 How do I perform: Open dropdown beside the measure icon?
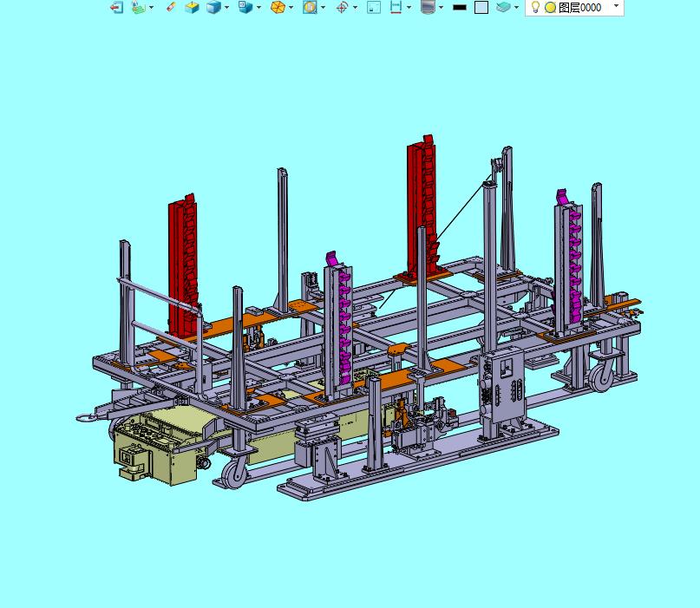(409, 7)
